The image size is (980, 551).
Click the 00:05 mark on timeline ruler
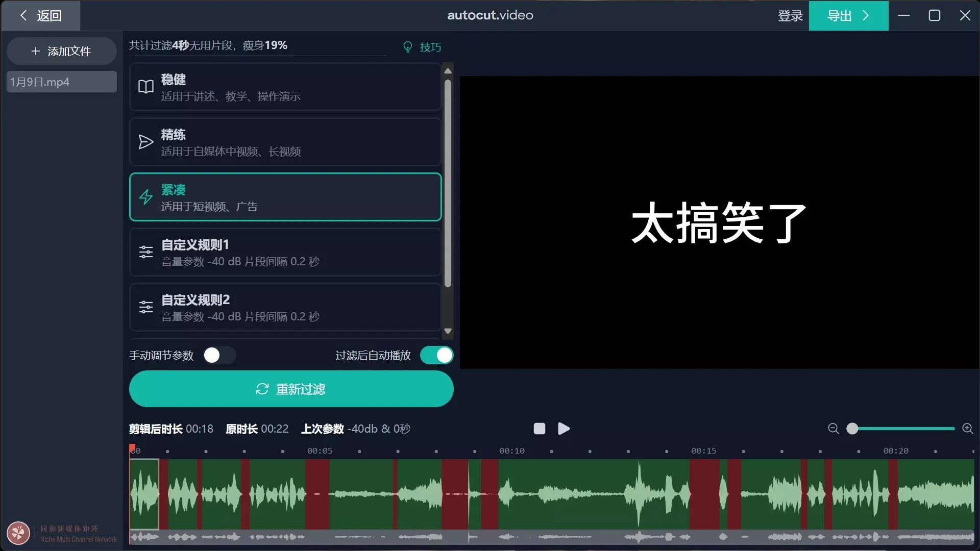(320, 451)
